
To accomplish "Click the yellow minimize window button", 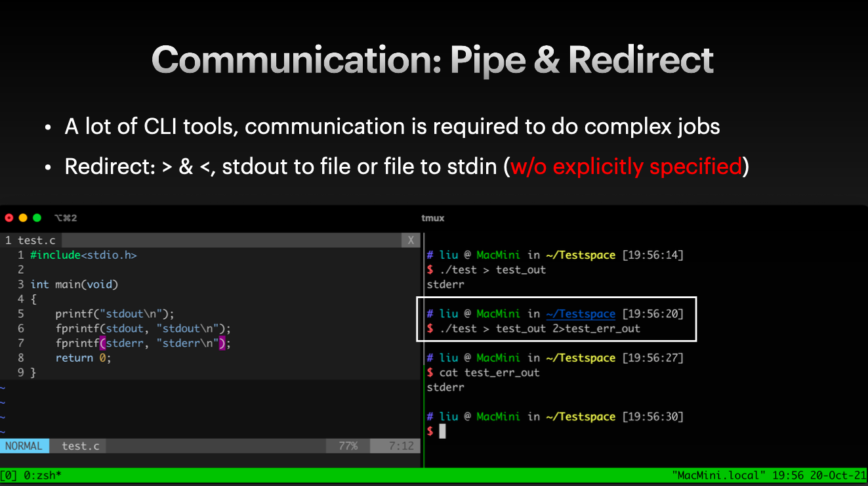I will [23, 218].
